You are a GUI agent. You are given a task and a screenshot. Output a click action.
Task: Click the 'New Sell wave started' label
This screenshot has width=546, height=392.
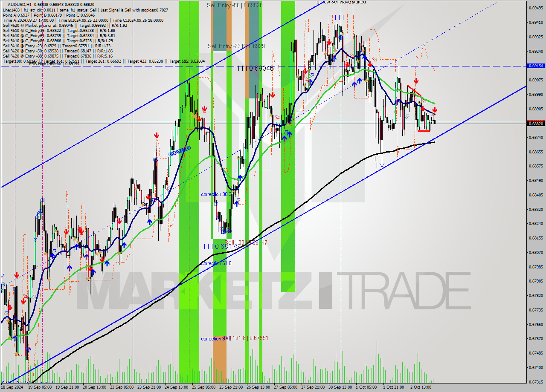[x=341, y=2]
